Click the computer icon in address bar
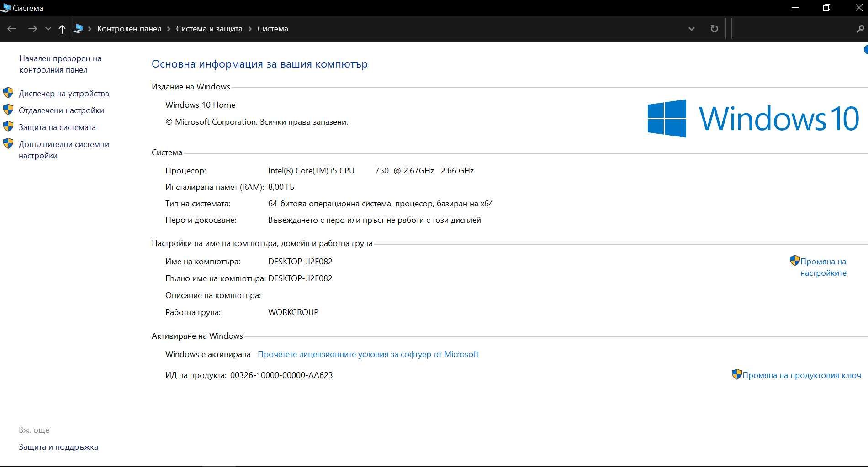 click(x=78, y=29)
